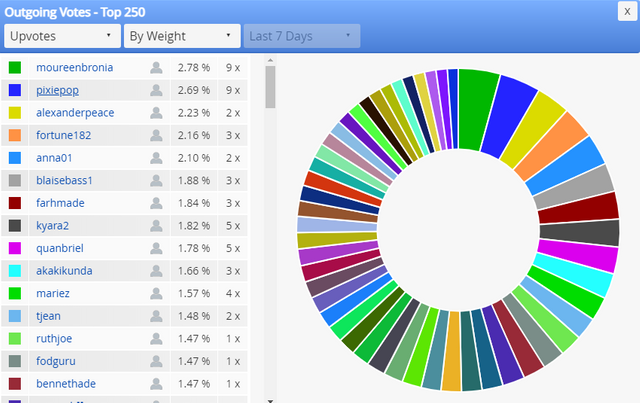This screenshot has height=403, width=640.
Task: Click 2.69 % weight for pixiepop
Action: (194, 90)
